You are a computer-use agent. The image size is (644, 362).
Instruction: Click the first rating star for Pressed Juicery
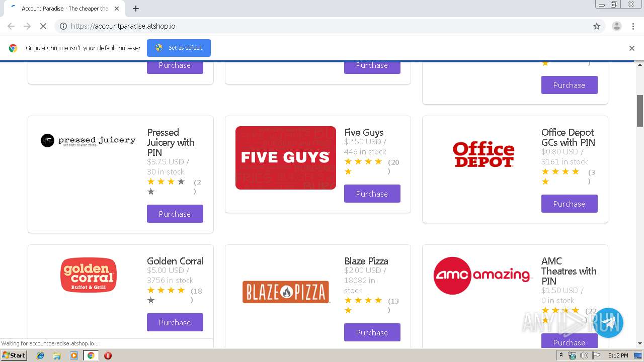151,182
